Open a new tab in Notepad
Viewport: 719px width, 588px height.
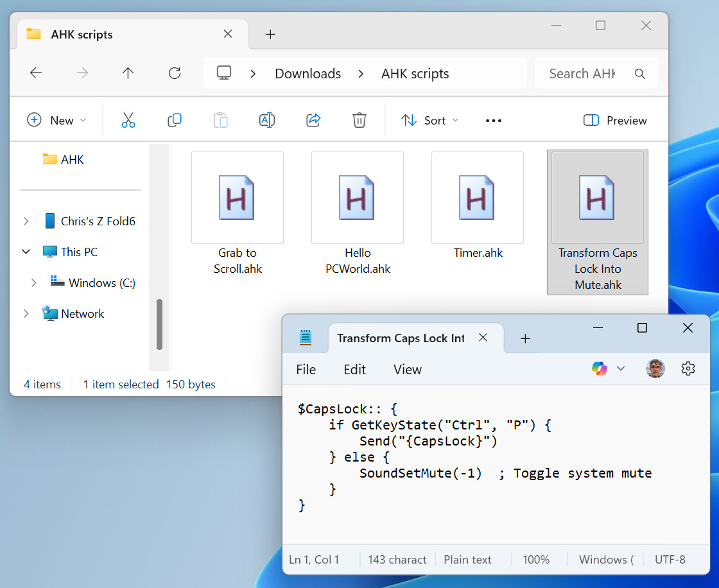coord(525,338)
